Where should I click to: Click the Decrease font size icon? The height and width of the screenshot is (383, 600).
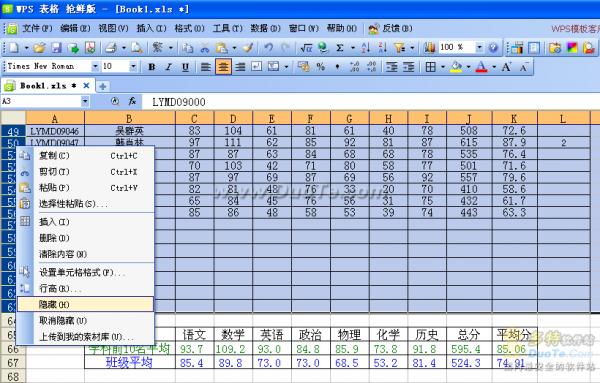click(x=523, y=67)
